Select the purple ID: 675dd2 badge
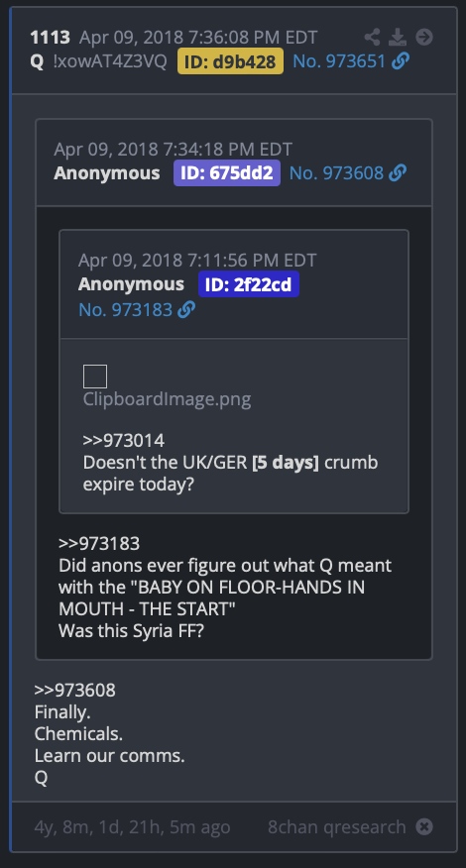This screenshot has height=868, width=466. (227, 173)
